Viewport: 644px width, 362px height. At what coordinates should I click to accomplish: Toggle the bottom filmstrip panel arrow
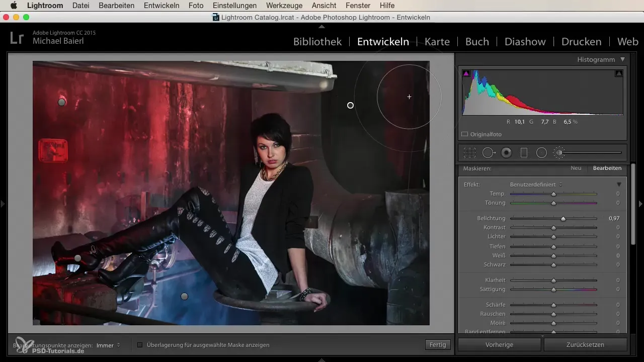pos(322,359)
